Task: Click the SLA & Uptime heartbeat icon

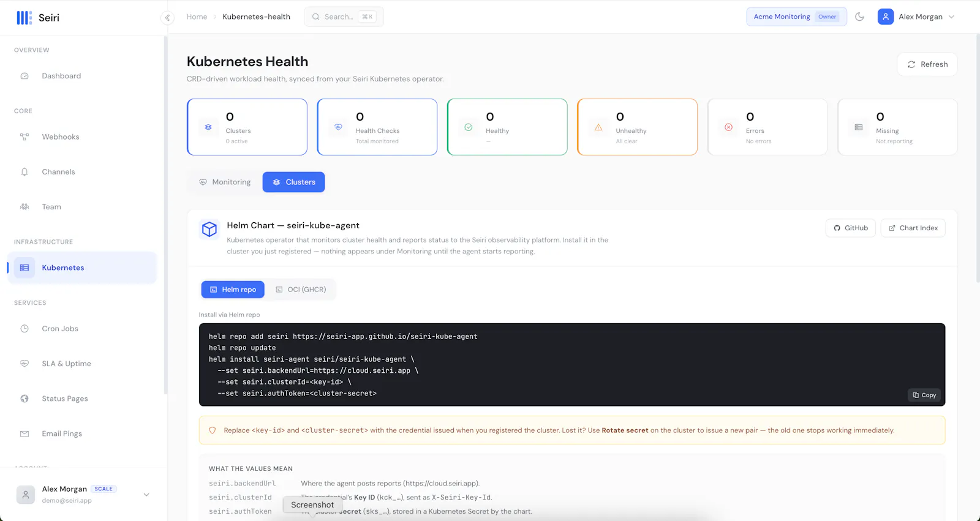Action: [24, 364]
